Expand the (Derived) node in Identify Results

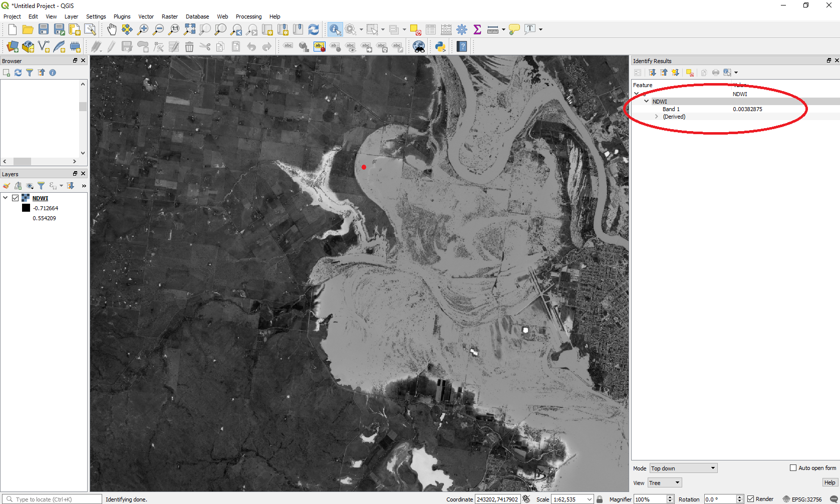click(657, 117)
